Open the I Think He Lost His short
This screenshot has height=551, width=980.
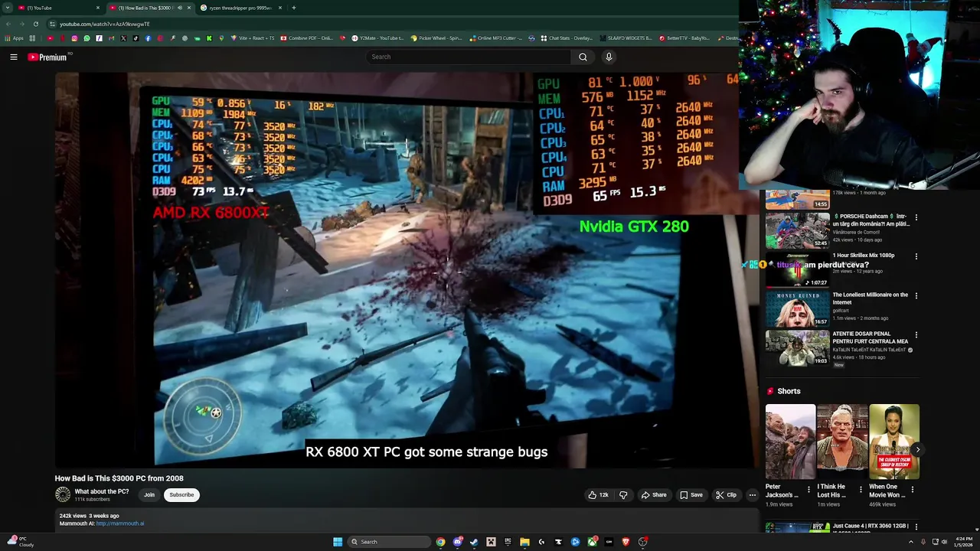(842, 441)
